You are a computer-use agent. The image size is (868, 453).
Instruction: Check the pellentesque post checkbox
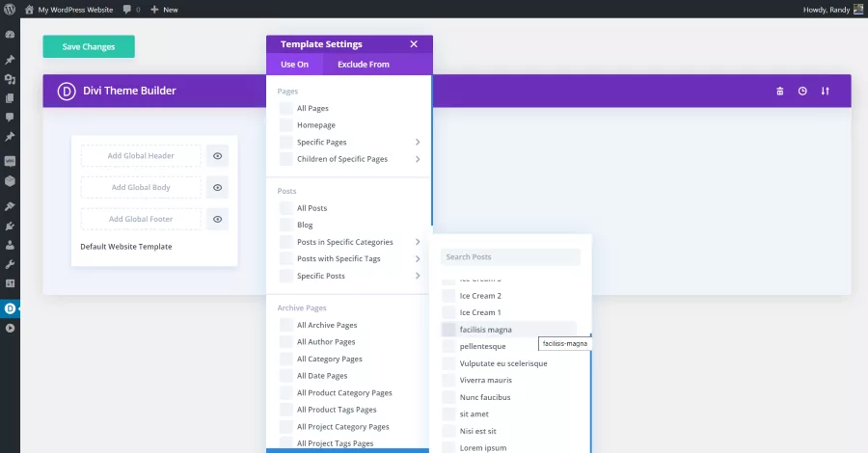point(448,346)
